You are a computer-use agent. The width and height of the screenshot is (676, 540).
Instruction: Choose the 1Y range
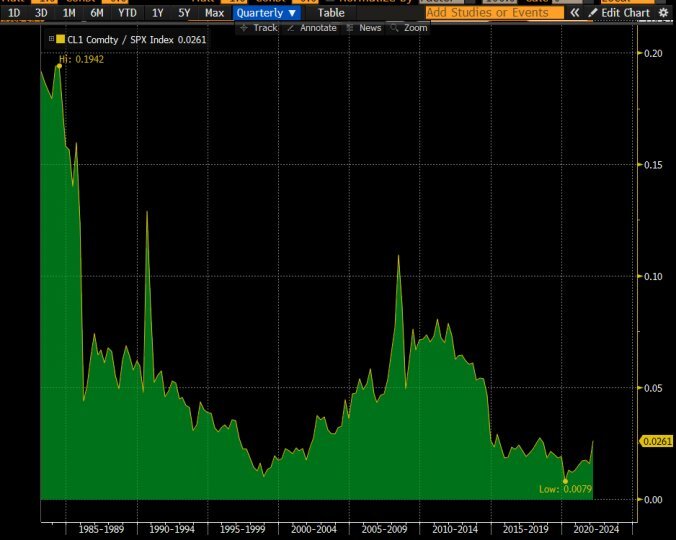[x=158, y=13]
